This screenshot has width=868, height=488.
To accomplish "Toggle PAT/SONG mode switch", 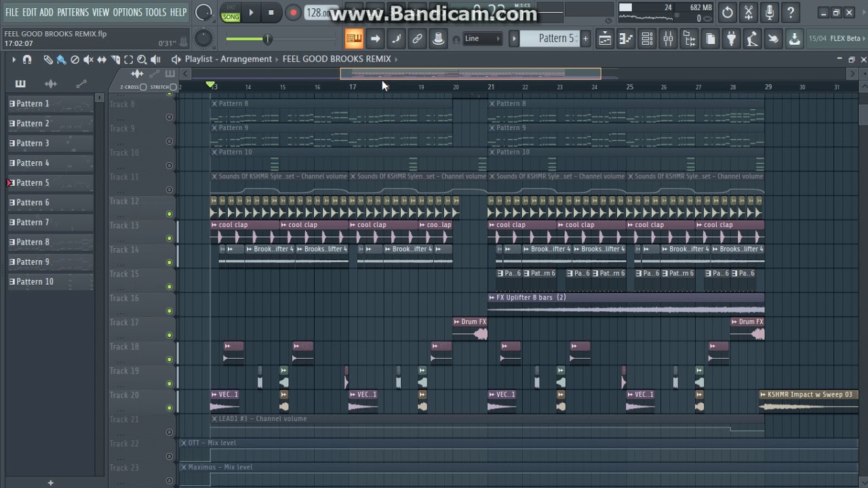I will pyautogui.click(x=231, y=12).
